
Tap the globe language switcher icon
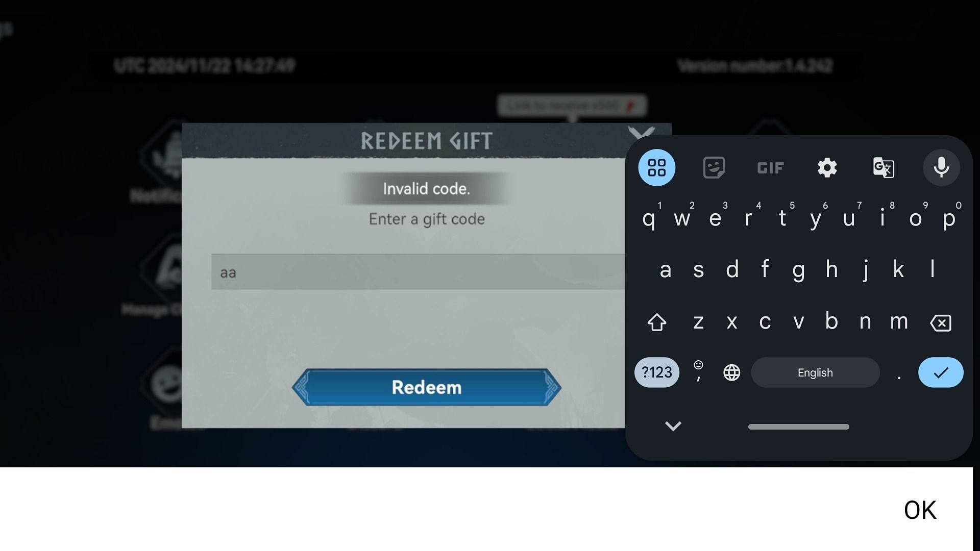[731, 372]
